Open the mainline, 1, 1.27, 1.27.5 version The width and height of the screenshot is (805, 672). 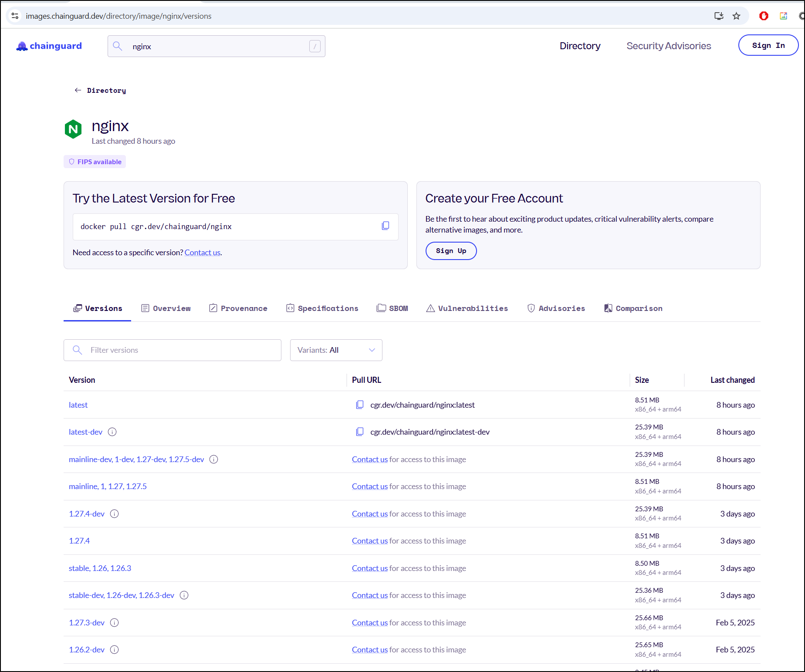108,486
